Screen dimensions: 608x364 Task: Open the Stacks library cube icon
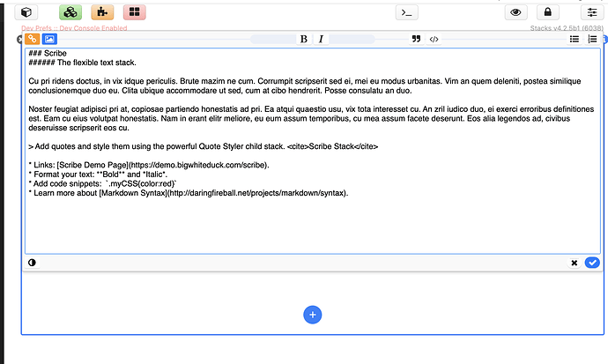[x=26, y=12]
